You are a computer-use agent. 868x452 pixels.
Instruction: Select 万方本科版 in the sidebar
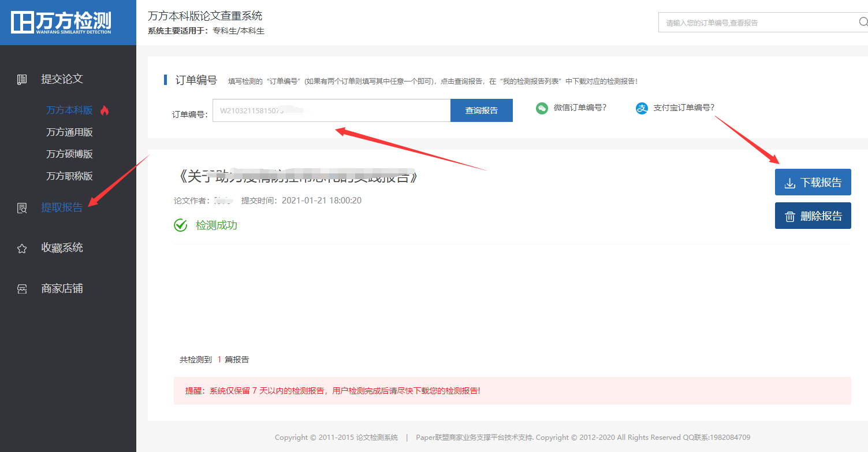point(69,110)
